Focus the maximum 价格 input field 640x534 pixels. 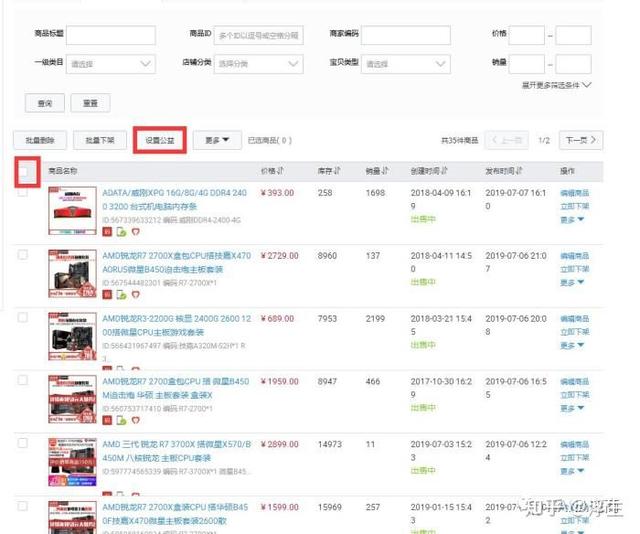coord(573,35)
